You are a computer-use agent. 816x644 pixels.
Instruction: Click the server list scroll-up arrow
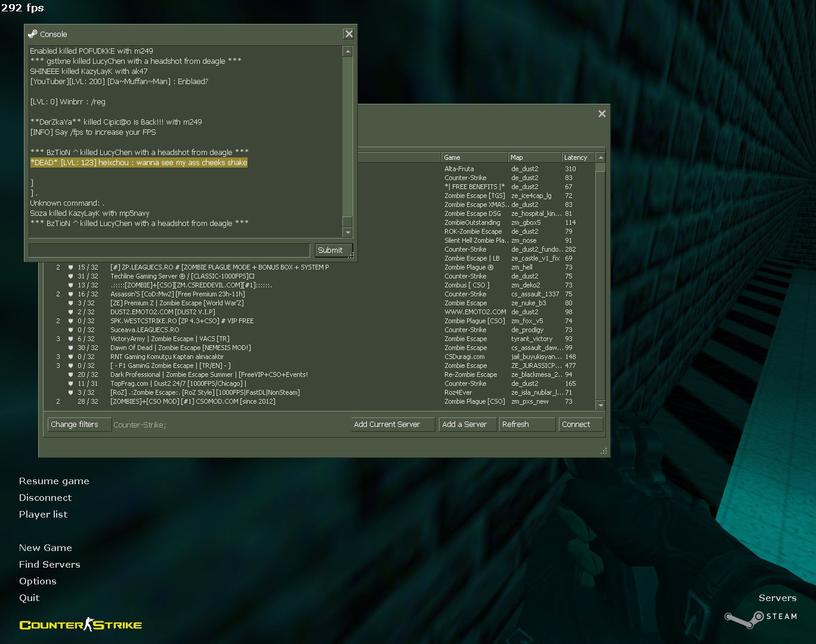[x=601, y=157]
